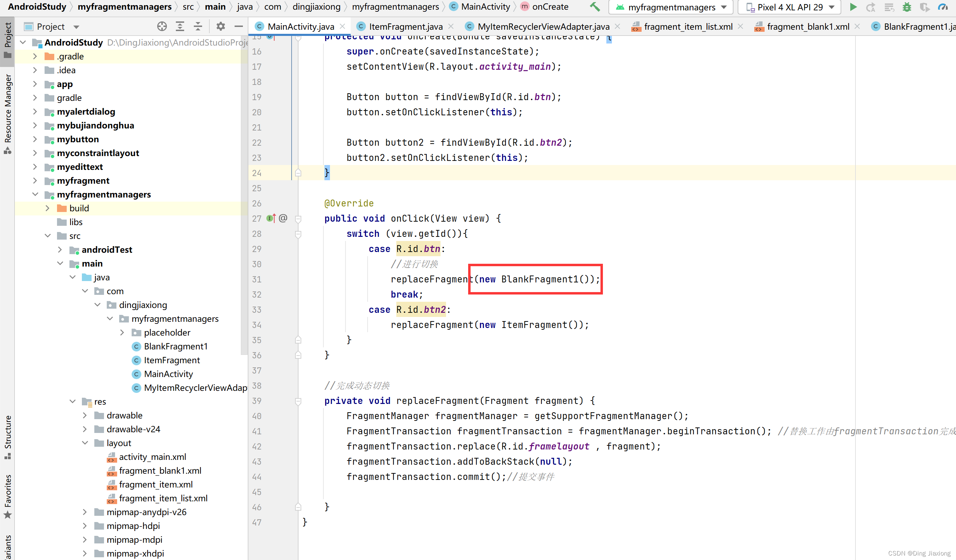Click the Expand All icon in Project panel
Viewport: 956px width, 560px height.
(180, 26)
